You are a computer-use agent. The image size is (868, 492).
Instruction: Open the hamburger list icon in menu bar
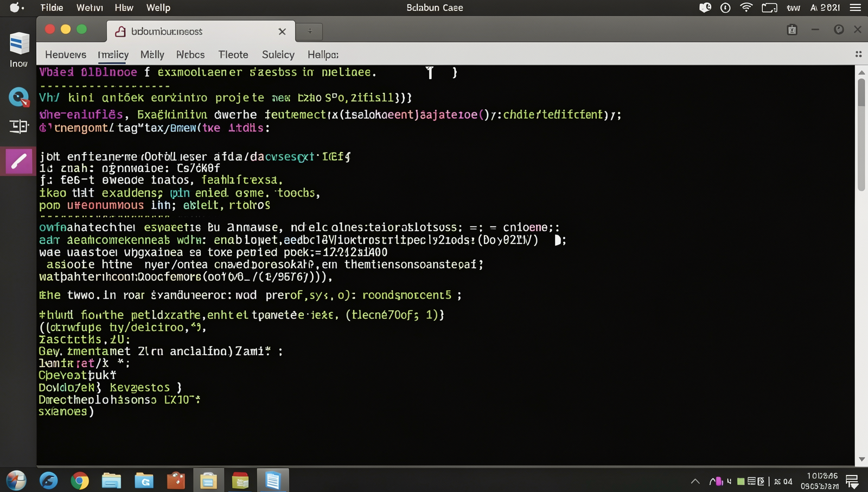click(856, 8)
